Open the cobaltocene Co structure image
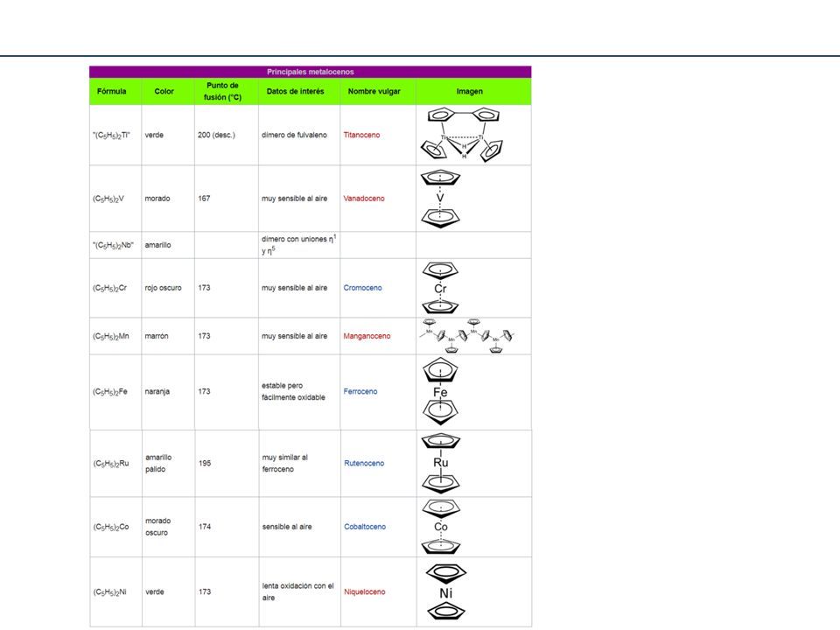This screenshot has height=630, width=840. click(441, 527)
